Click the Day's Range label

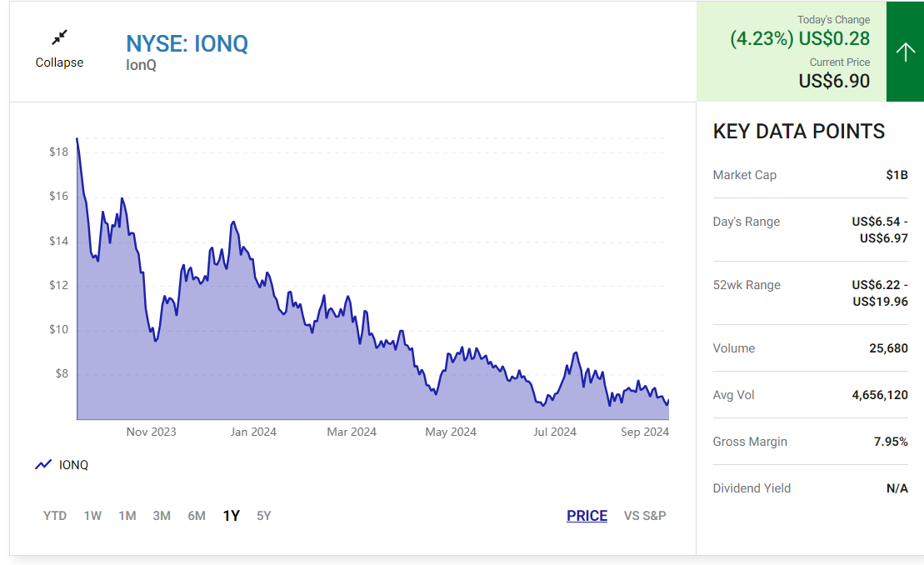point(746,222)
